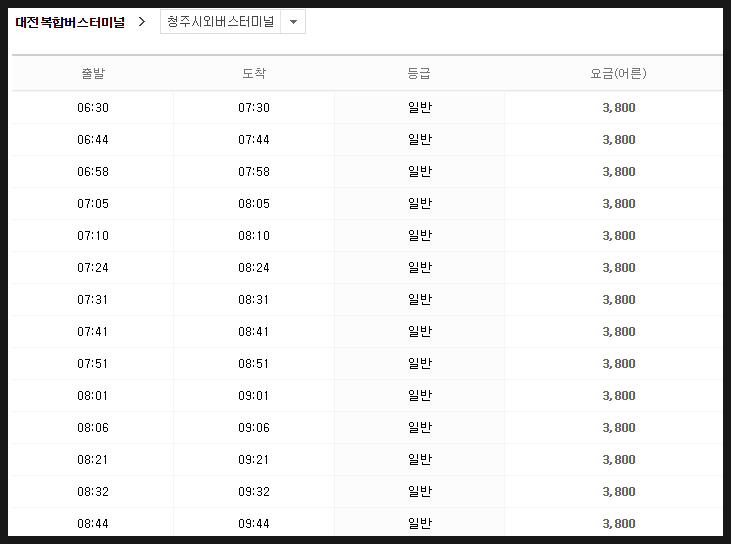
Task: Select the 06:44 departure time
Action: point(93,139)
